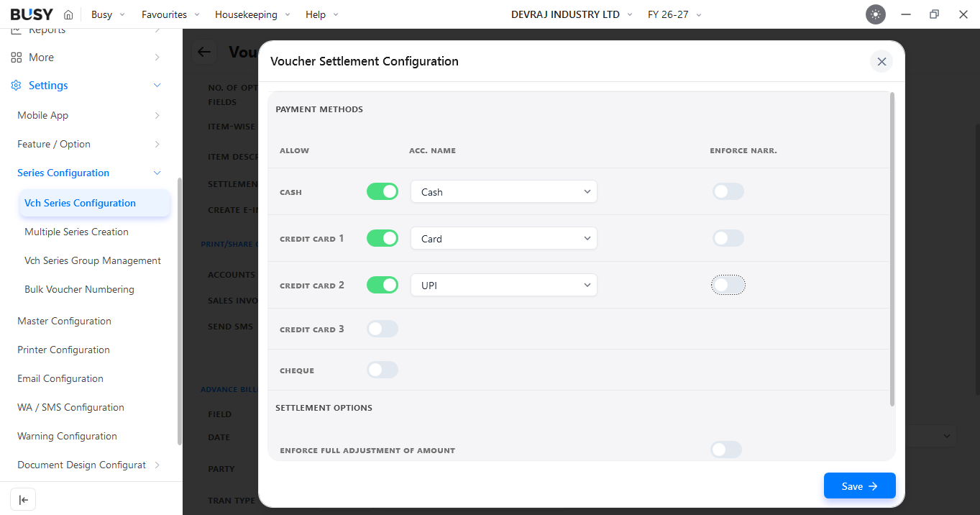980x515 pixels.
Task: Expand the Mobile App submenu
Action: [157, 115]
